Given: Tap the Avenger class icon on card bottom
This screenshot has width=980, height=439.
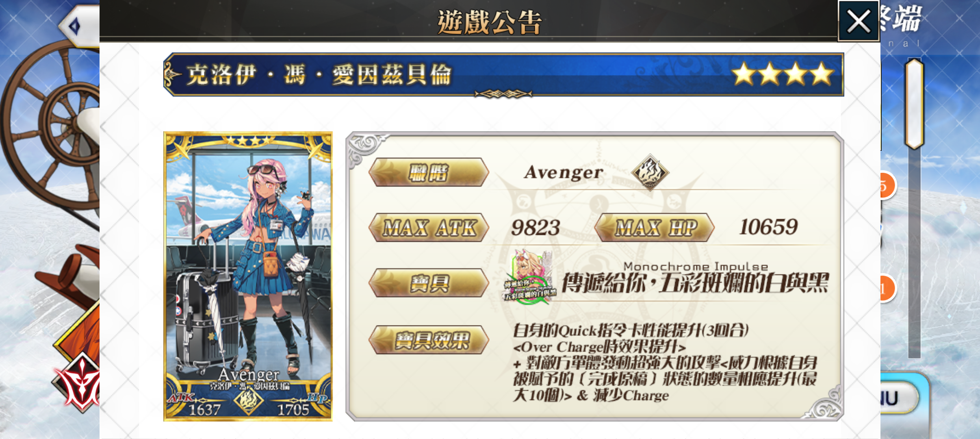Looking at the screenshot, I should point(248,401).
